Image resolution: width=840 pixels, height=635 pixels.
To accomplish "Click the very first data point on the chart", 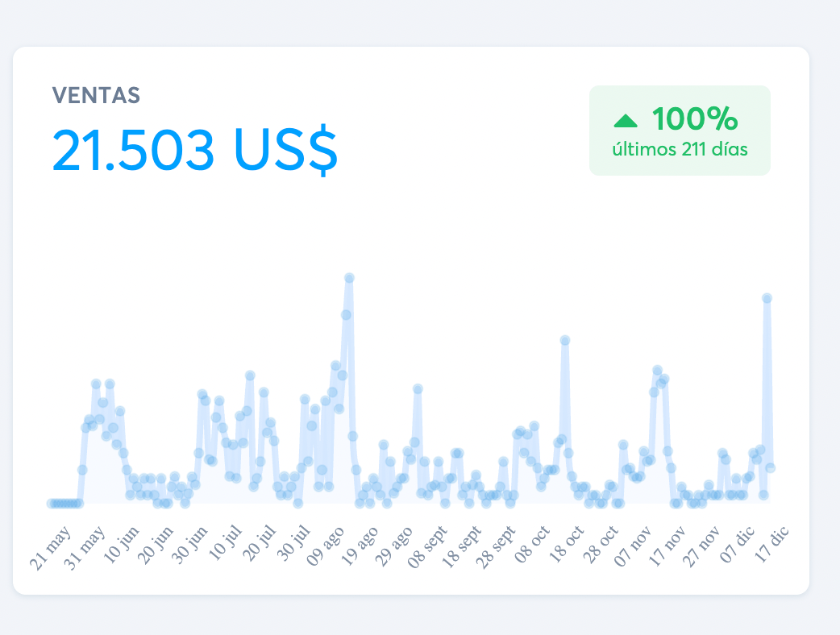I will [51, 504].
